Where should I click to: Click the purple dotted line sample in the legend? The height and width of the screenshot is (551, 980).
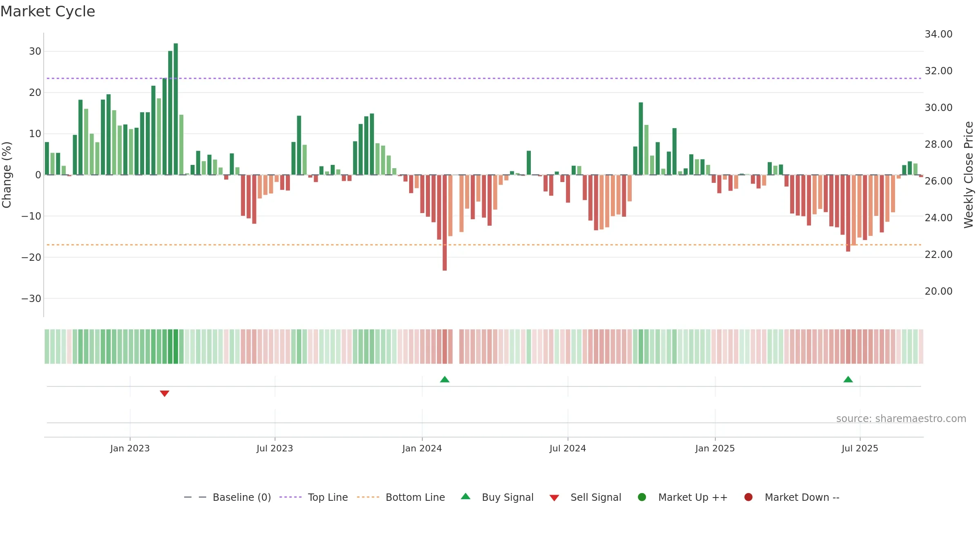pos(290,497)
